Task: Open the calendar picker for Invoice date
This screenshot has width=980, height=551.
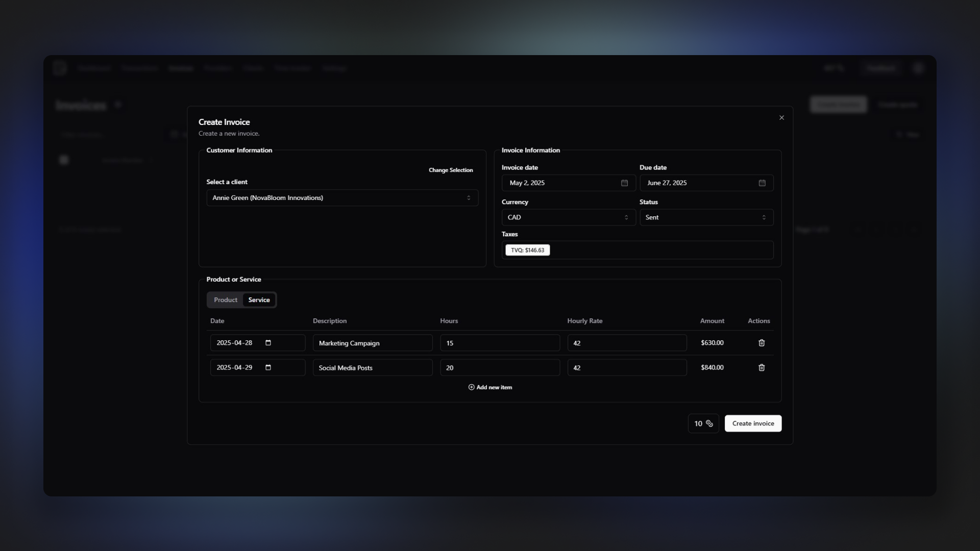Action: [x=624, y=183]
